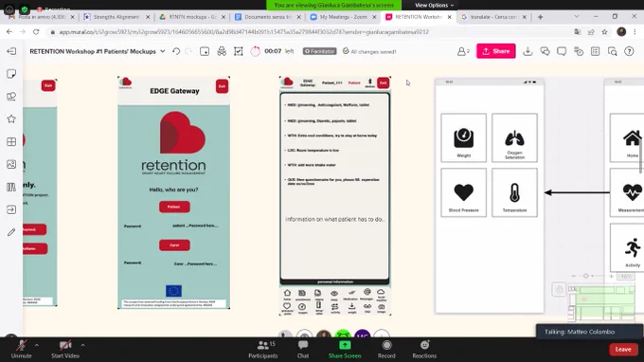Expand audio options arrow beside Unmute

tap(37, 345)
